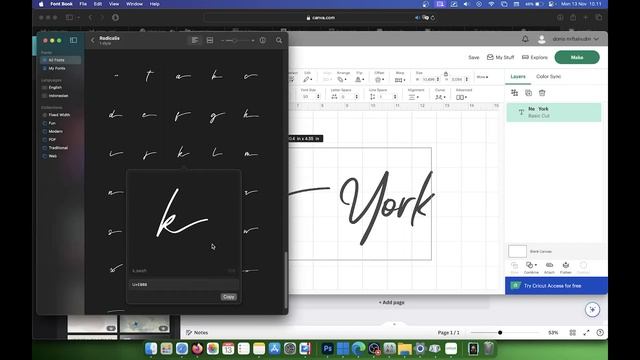Screen dimensions: 640x360
Task: Delete layer with trash icon
Action: (542, 93)
